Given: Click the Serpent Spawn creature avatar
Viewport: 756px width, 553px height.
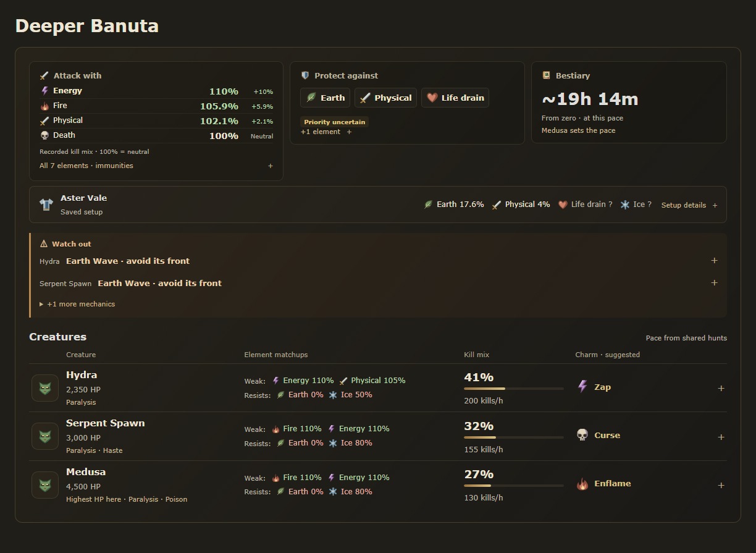Looking at the screenshot, I should tap(45, 436).
